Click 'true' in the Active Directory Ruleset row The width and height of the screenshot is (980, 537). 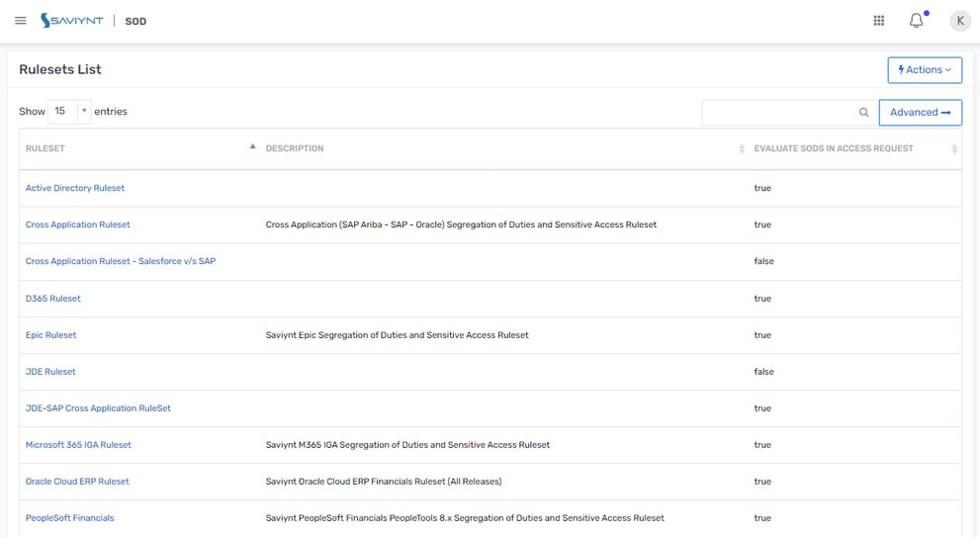click(762, 188)
